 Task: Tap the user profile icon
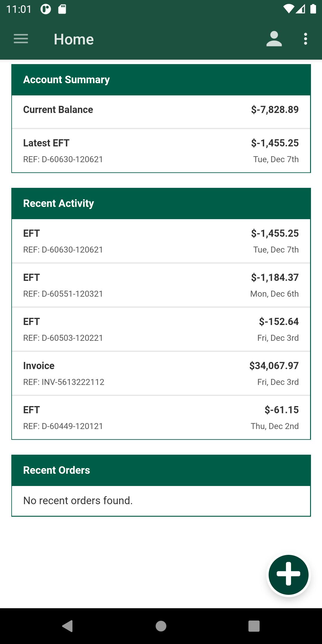(274, 39)
